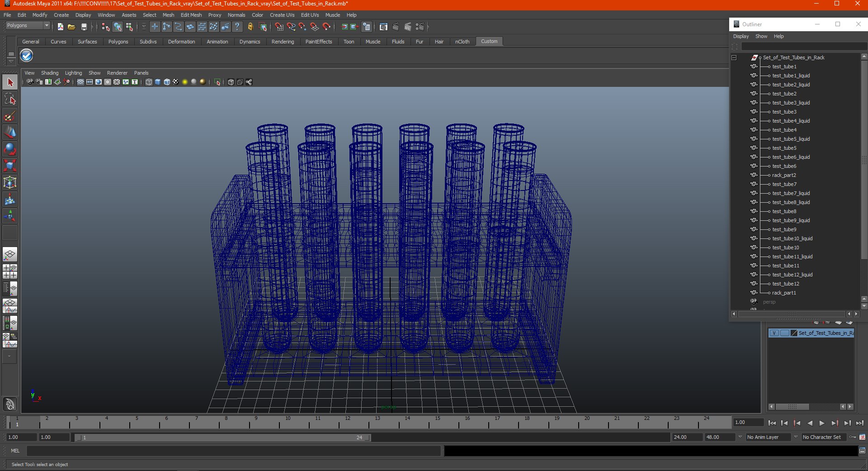Switch to four view layout

click(x=10, y=271)
